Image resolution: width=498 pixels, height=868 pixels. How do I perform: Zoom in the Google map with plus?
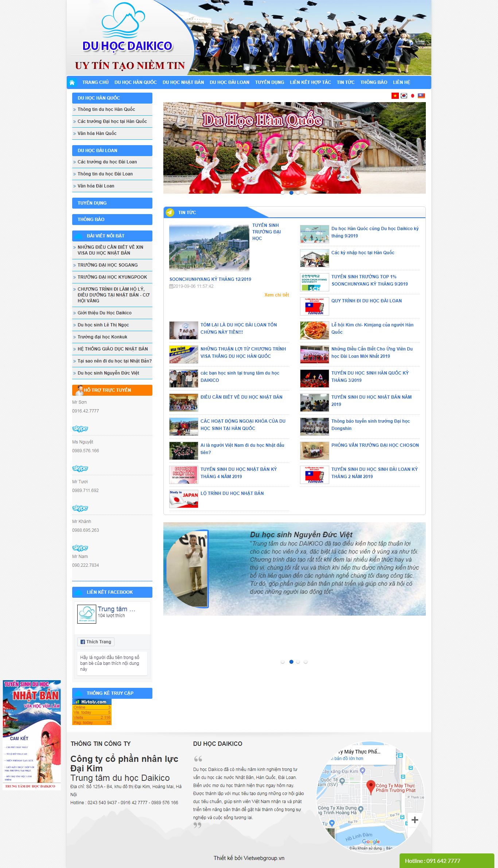(x=415, y=820)
